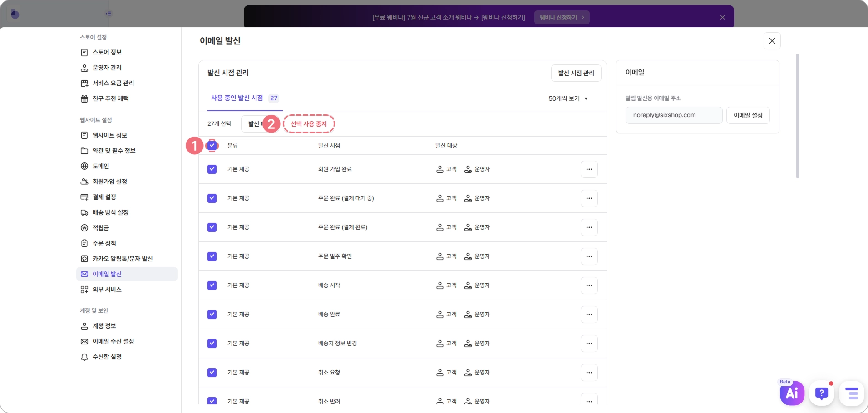Uncheck the 주문 발주 확인 checkbox
Viewport: 868px width, 413px height.
[212, 256]
